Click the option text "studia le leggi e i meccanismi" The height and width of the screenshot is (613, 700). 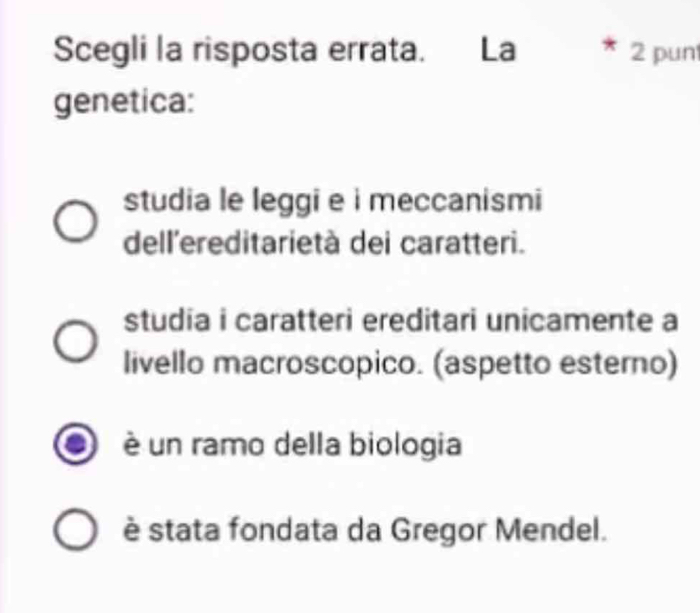[x=334, y=202]
